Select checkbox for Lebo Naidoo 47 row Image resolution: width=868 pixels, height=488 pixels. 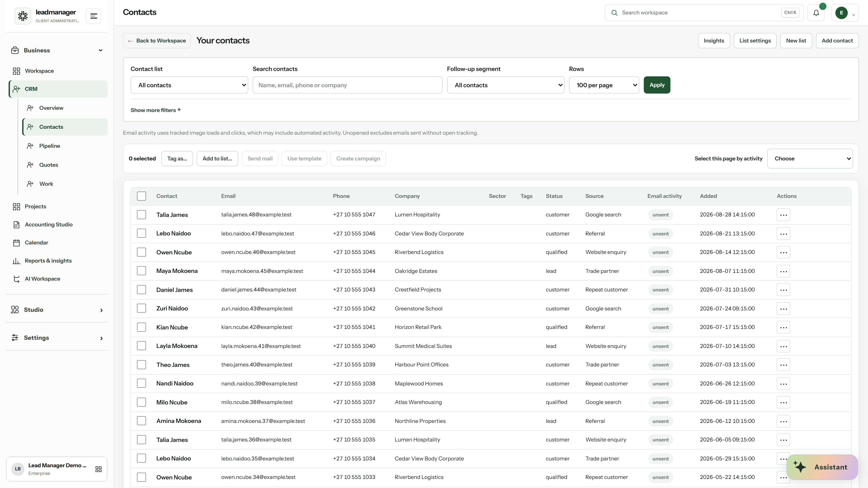(x=142, y=233)
